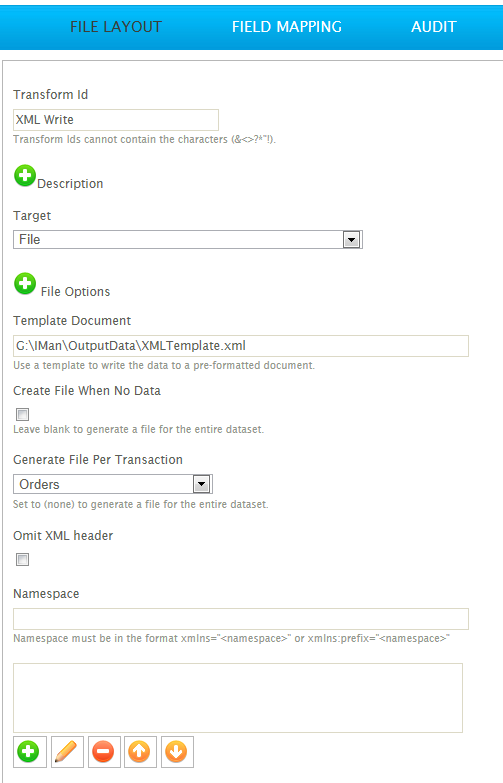Expand File Options with green plus icon

coord(24,284)
